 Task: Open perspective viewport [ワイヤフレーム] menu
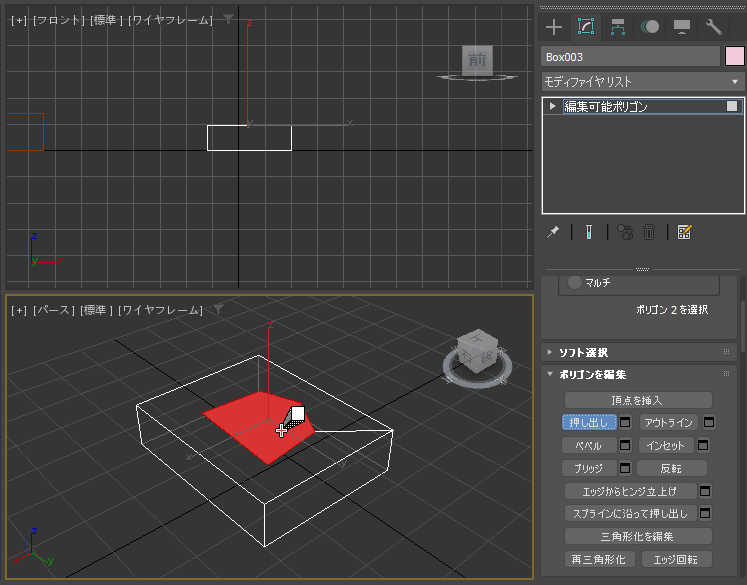pos(161,311)
